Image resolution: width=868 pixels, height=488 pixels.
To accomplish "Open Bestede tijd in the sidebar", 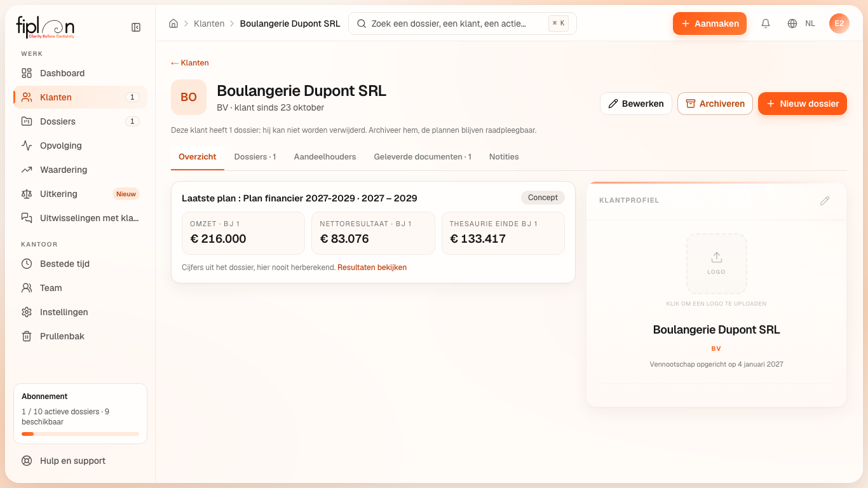I will click(x=80, y=264).
